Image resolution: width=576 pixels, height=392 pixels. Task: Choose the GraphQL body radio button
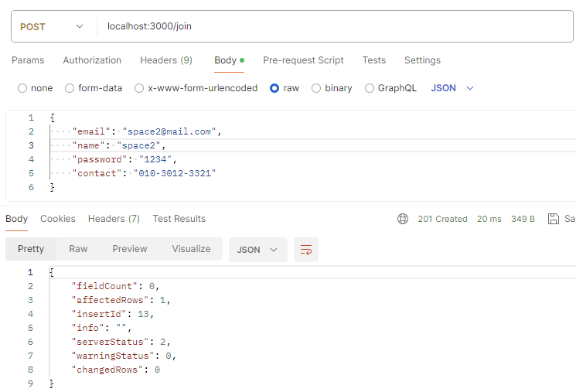[370, 88]
